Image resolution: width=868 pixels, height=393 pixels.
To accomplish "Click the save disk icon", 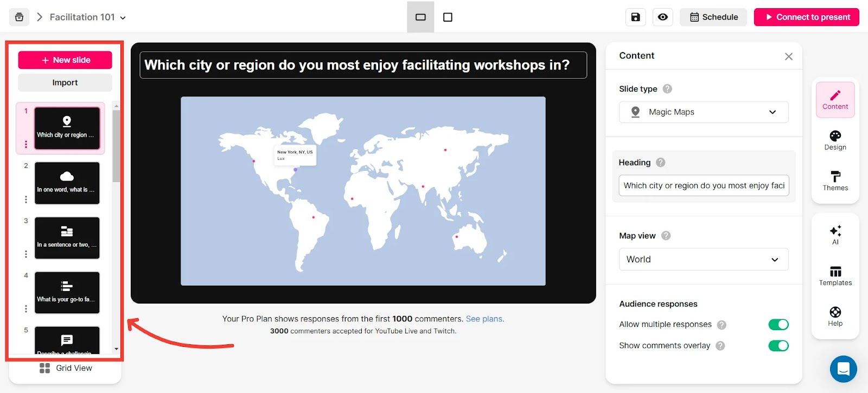I will point(635,17).
